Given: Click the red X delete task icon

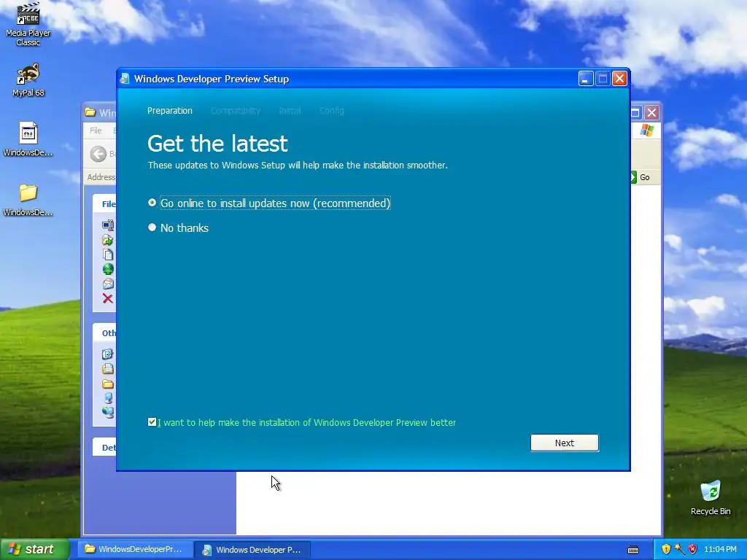Looking at the screenshot, I should point(108,298).
